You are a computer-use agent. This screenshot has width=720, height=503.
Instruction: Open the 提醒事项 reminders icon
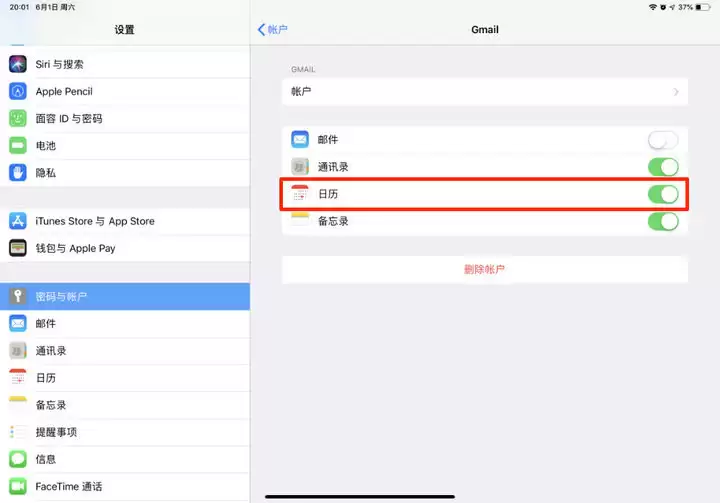(x=18, y=432)
